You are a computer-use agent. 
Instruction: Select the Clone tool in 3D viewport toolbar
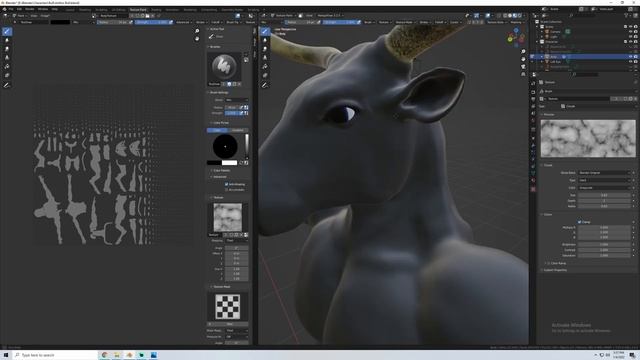[x=265, y=58]
